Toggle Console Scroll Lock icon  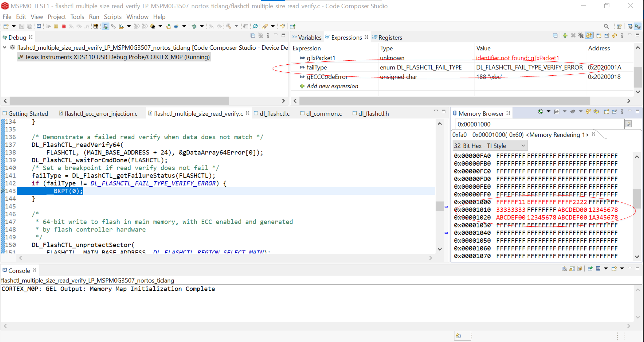572,269
